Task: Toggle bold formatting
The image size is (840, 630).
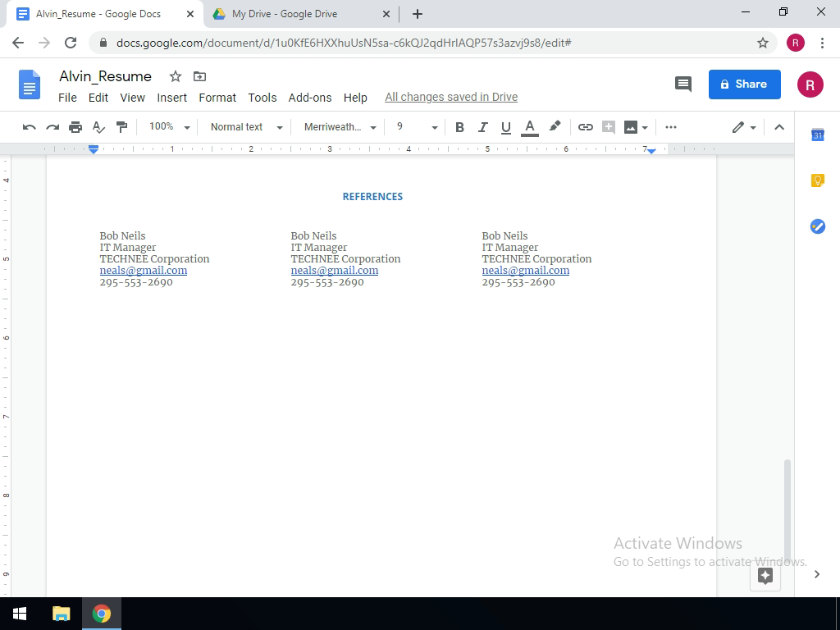Action: (x=459, y=127)
